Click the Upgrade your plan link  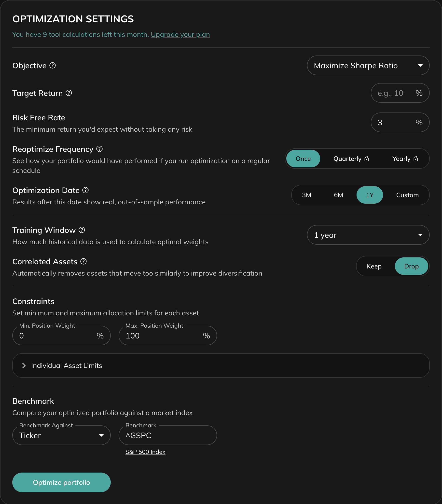(x=180, y=35)
